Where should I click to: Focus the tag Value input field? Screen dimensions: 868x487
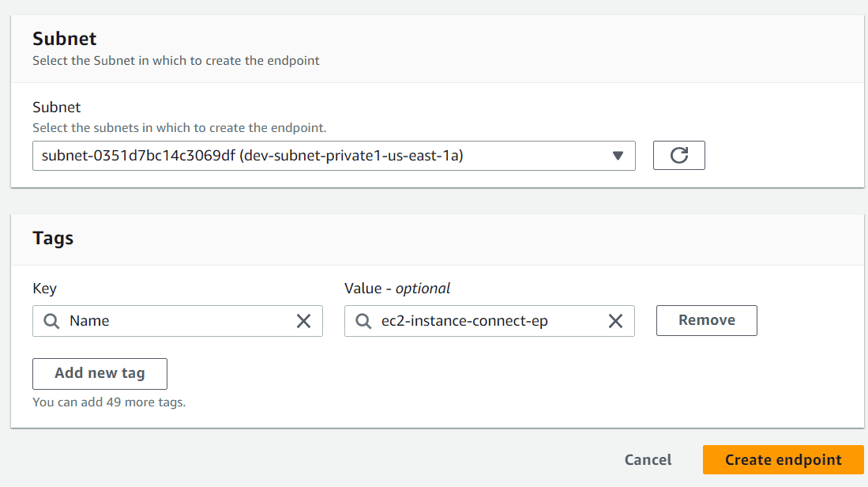[490, 321]
